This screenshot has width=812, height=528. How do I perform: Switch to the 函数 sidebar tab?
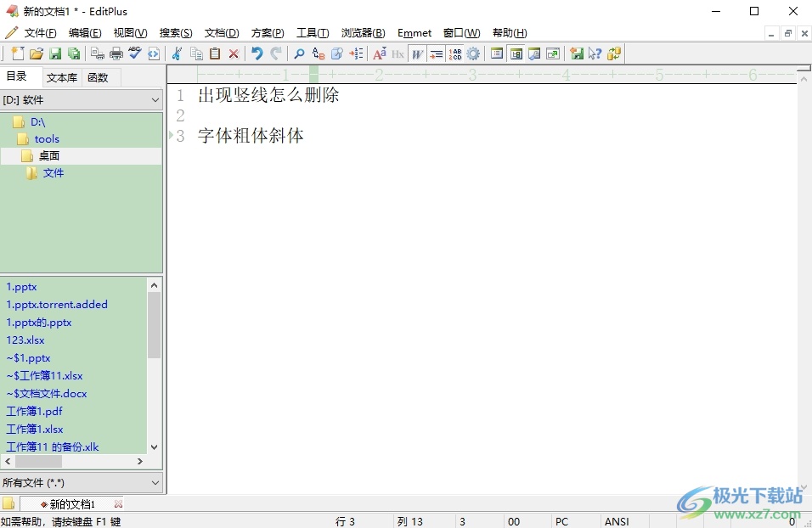[98, 77]
